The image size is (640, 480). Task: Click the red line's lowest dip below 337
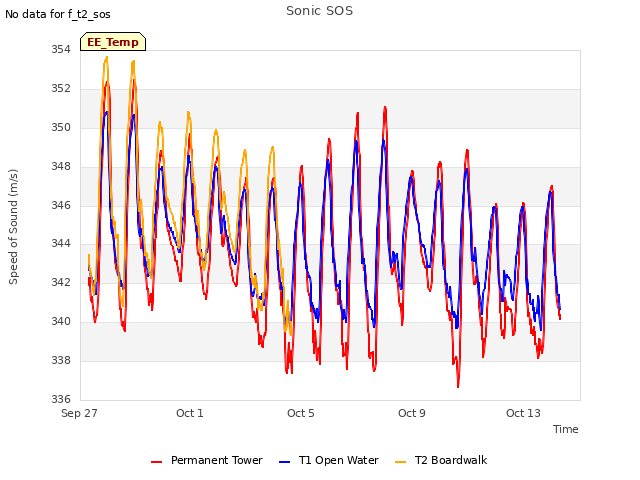click(458, 386)
